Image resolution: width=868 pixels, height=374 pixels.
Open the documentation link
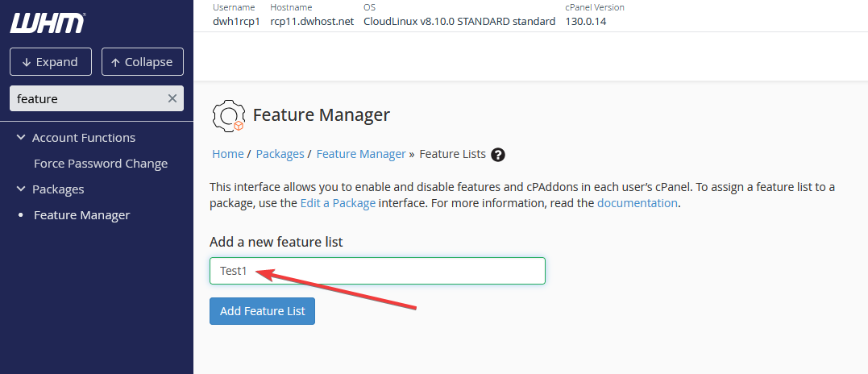637,203
